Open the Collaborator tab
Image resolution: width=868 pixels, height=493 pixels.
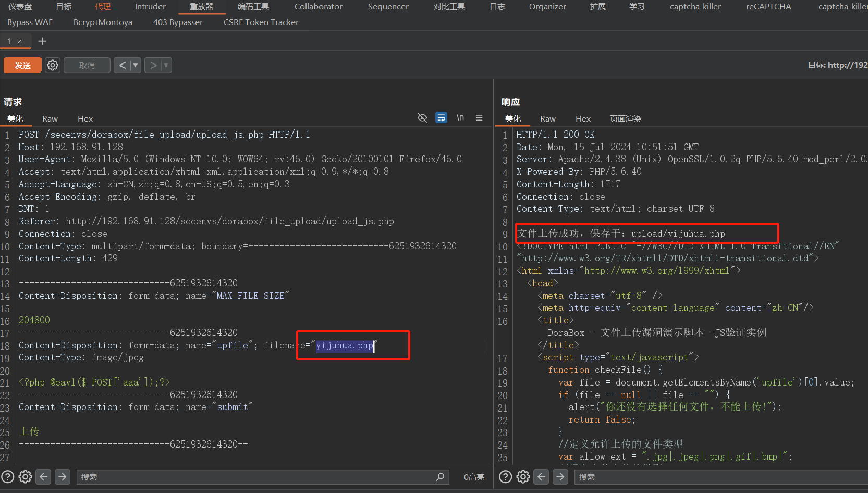coord(319,7)
